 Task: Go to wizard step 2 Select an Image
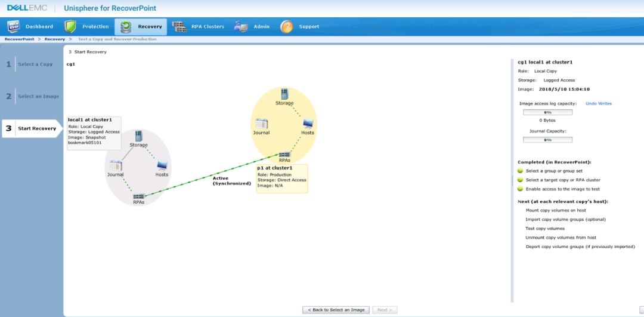pos(32,96)
